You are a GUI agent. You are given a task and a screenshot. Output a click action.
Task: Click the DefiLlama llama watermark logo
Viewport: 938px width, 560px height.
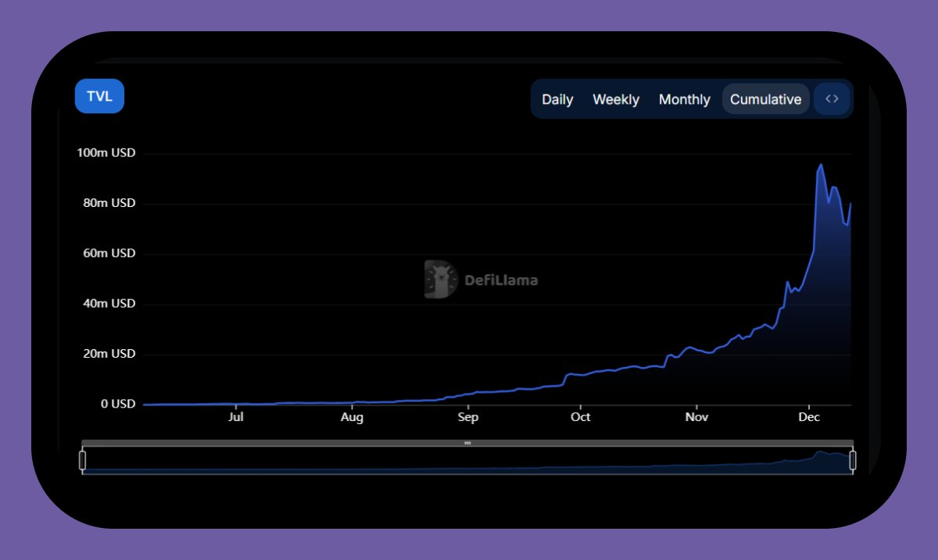click(x=440, y=279)
